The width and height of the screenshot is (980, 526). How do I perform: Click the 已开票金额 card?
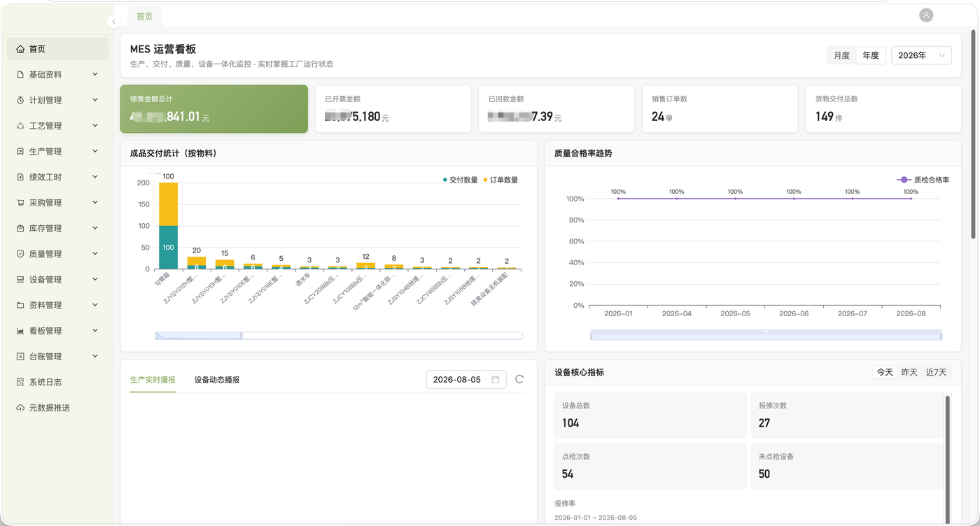point(393,109)
